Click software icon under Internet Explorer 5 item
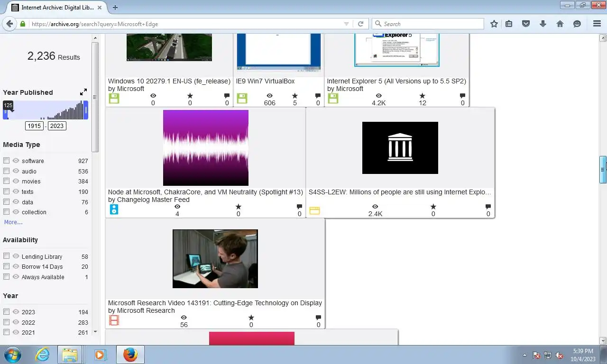 (x=333, y=99)
